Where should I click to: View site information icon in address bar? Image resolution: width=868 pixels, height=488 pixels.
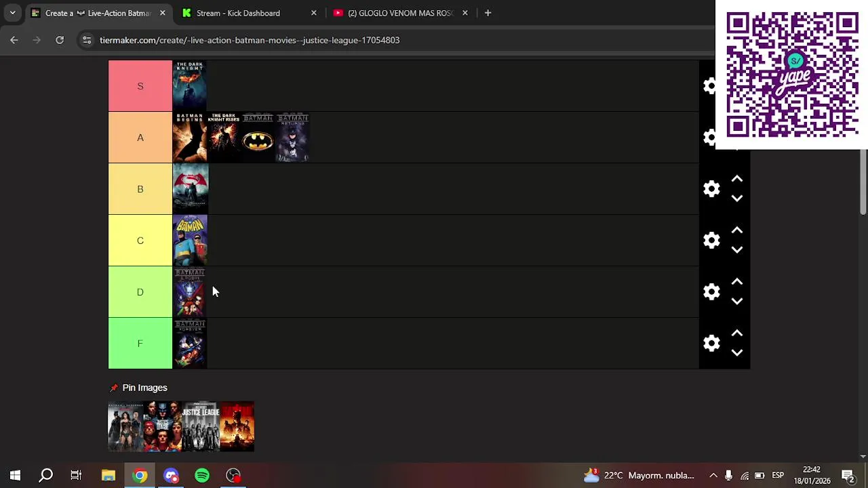click(87, 40)
